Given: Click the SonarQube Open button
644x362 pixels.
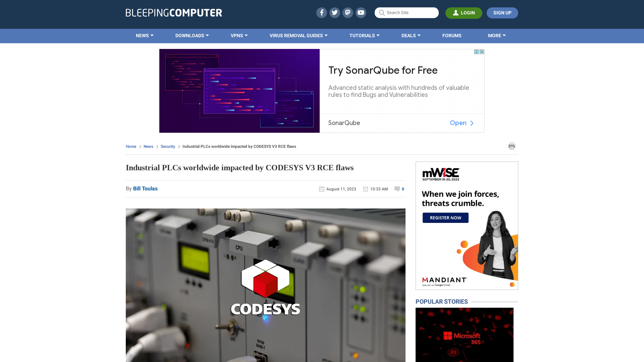Looking at the screenshot, I should 462,123.
